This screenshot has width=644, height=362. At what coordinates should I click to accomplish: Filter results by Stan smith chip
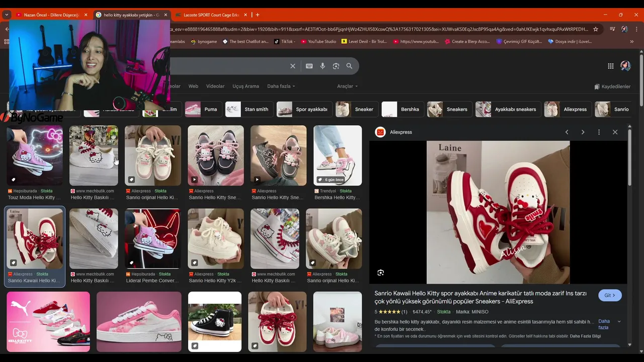pos(249,109)
